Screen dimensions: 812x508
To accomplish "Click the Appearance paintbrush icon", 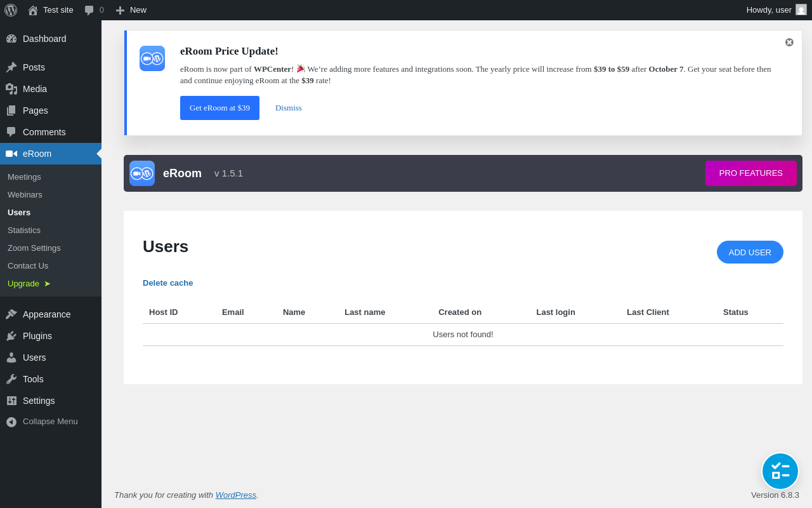I will tap(11, 314).
